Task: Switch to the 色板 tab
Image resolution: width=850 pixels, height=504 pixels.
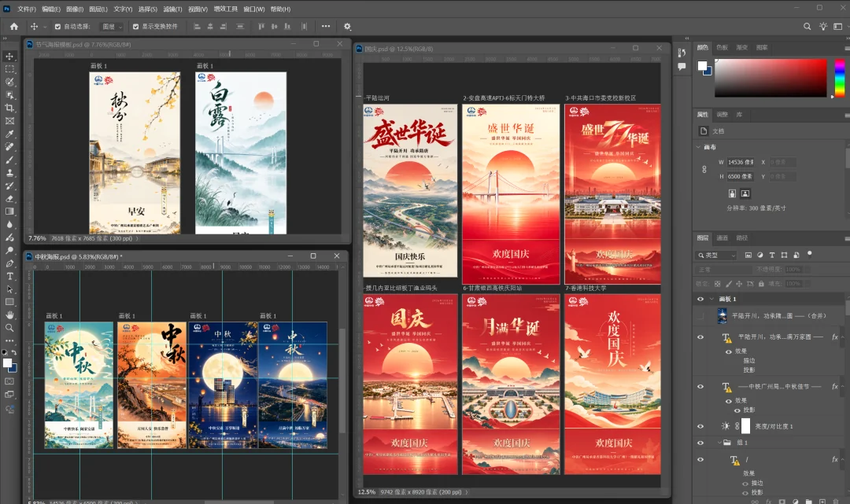Action: (722, 48)
